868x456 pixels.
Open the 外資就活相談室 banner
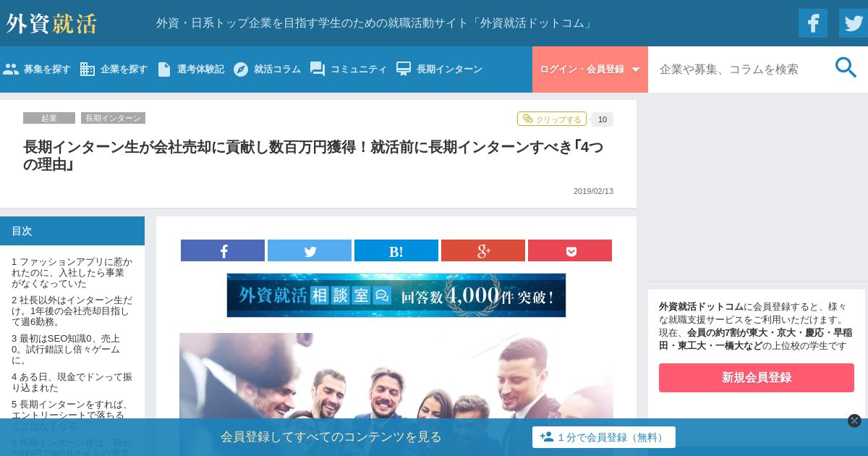[396, 295]
